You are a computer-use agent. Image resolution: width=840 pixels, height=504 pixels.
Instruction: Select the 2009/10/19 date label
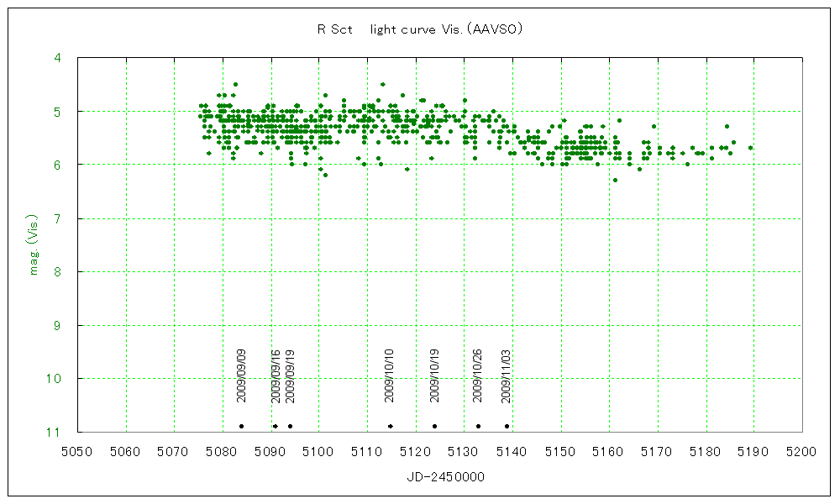435,376
